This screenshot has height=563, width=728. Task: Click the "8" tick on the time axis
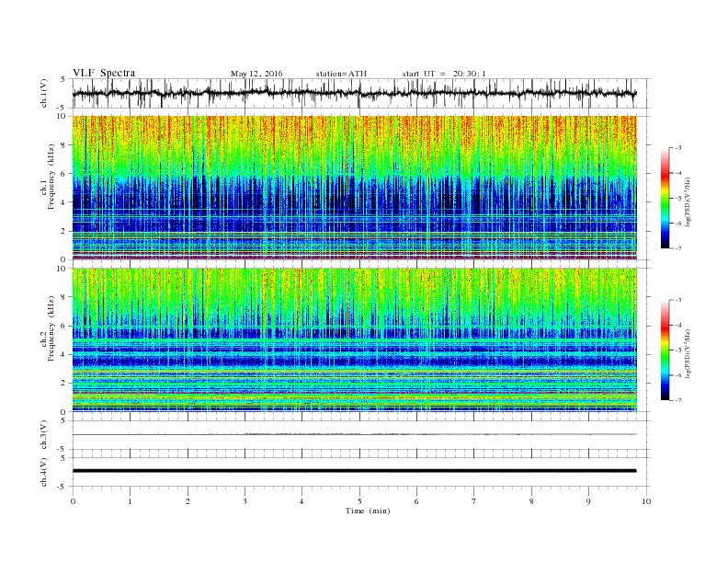[531, 501]
